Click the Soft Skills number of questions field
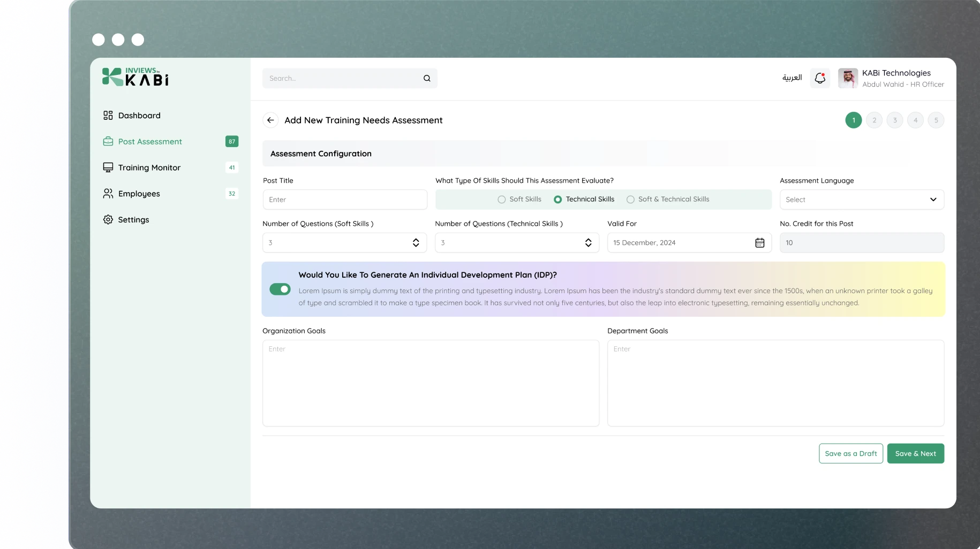The width and height of the screenshot is (980, 549). [x=344, y=243]
